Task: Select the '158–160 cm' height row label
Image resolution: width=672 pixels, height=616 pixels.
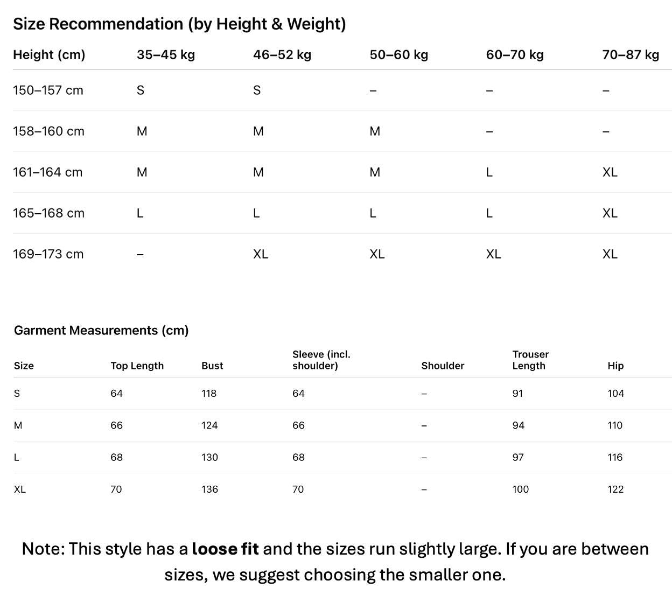Action: [x=48, y=131]
